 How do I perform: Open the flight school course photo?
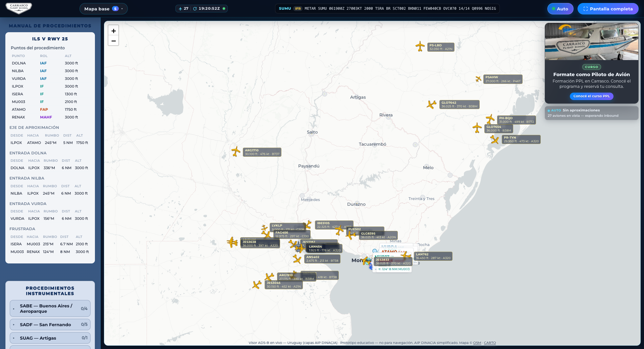(592, 42)
